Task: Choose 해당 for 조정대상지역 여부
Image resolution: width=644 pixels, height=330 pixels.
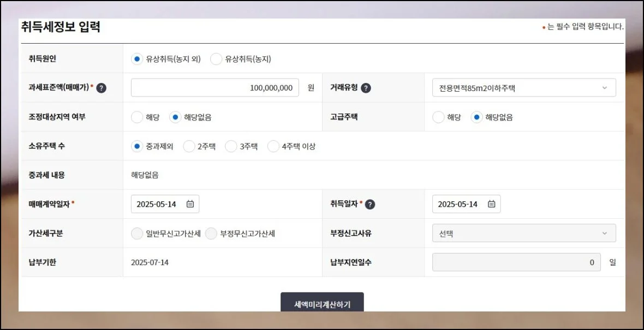Action: tap(137, 117)
